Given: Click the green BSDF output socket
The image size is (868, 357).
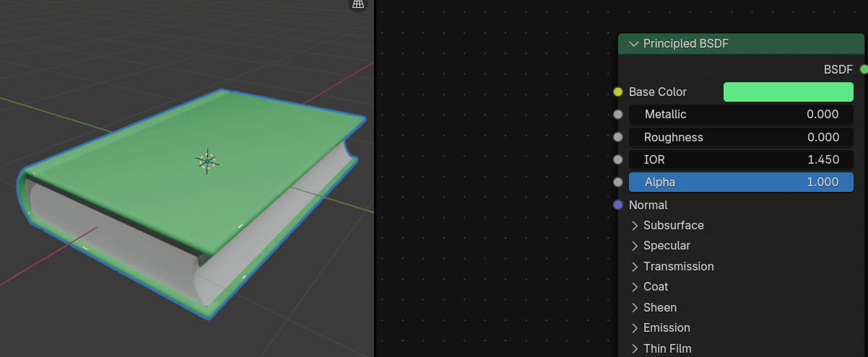Looking at the screenshot, I should point(864,69).
